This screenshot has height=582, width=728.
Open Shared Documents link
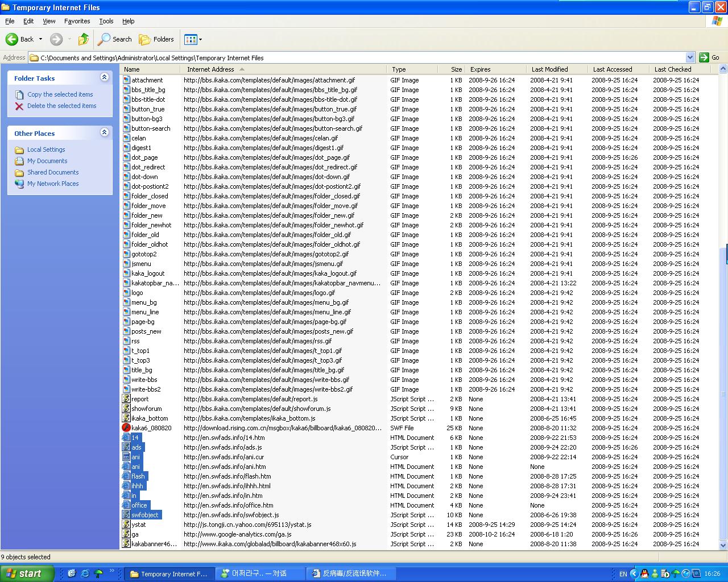(53, 173)
